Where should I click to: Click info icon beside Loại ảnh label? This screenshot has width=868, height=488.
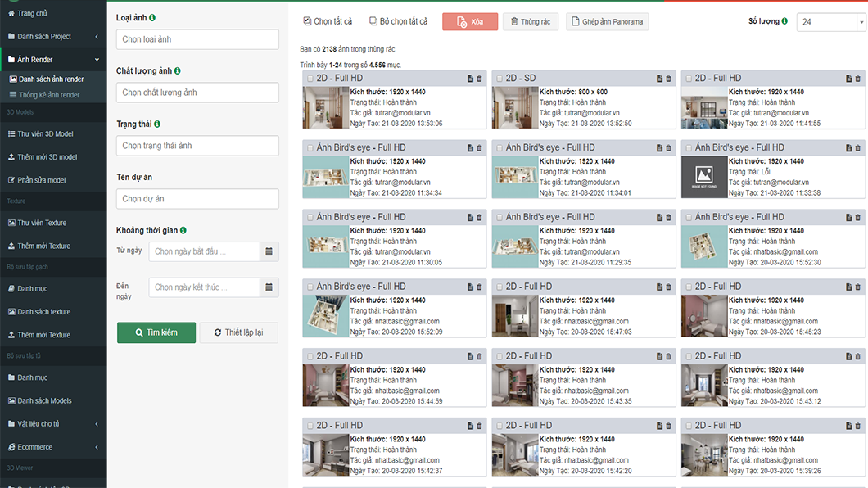click(x=152, y=18)
